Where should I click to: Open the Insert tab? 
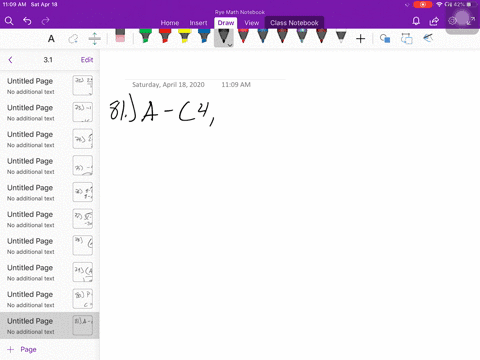tap(198, 23)
